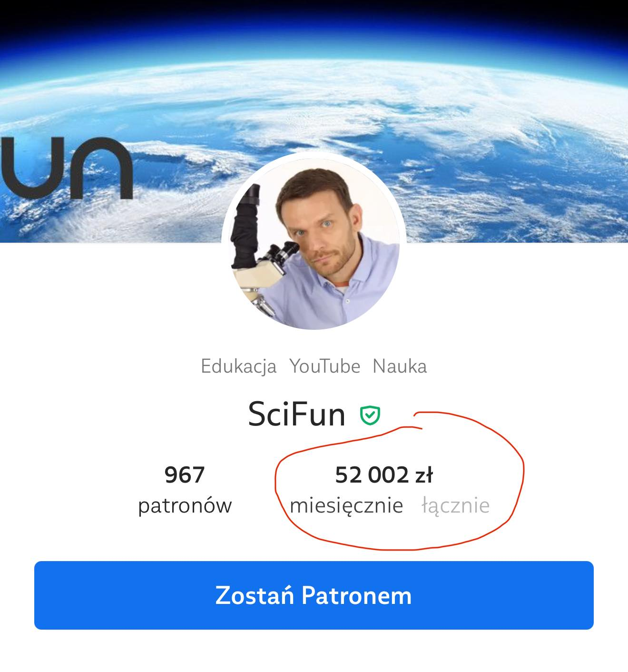Click the 'zł' currency symbol
628x672 pixels.
424,474
